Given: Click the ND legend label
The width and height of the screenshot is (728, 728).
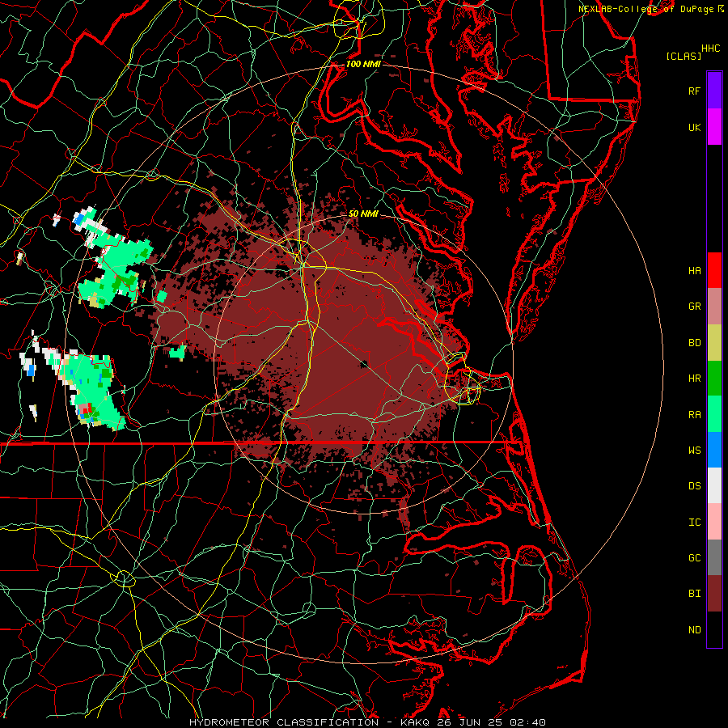Looking at the screenshot, I should [694, 630].
